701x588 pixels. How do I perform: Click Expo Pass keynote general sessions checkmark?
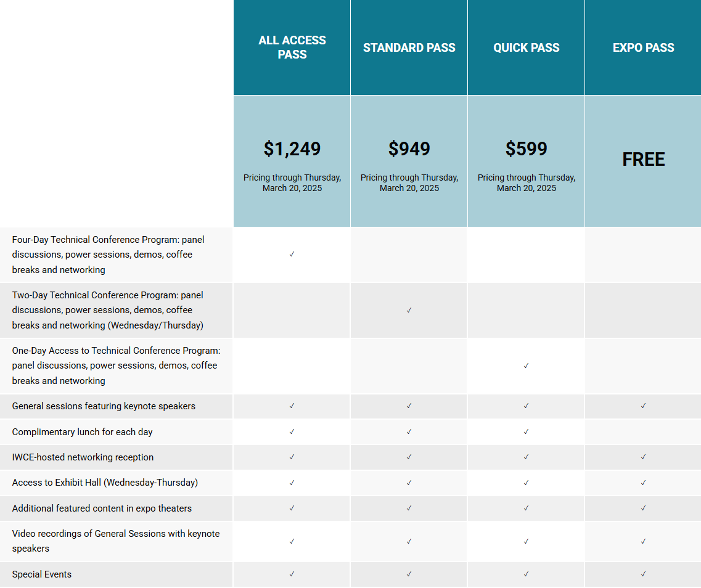643,406
